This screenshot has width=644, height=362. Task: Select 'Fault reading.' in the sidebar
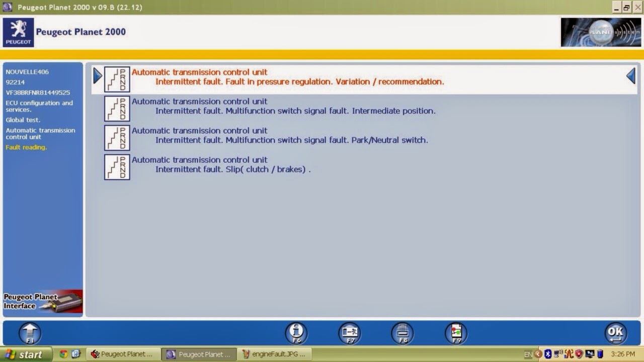pos(26,147)
